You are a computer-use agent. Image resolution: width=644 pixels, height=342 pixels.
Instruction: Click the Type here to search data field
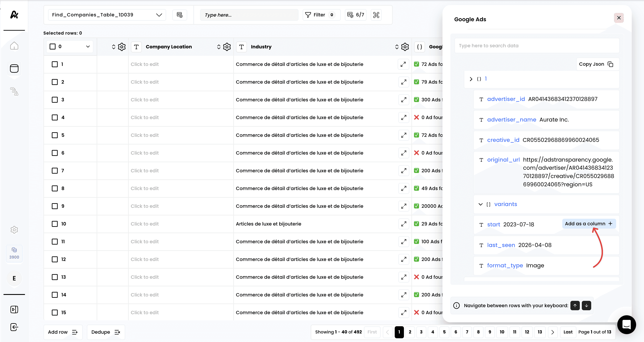pos(536,46)
